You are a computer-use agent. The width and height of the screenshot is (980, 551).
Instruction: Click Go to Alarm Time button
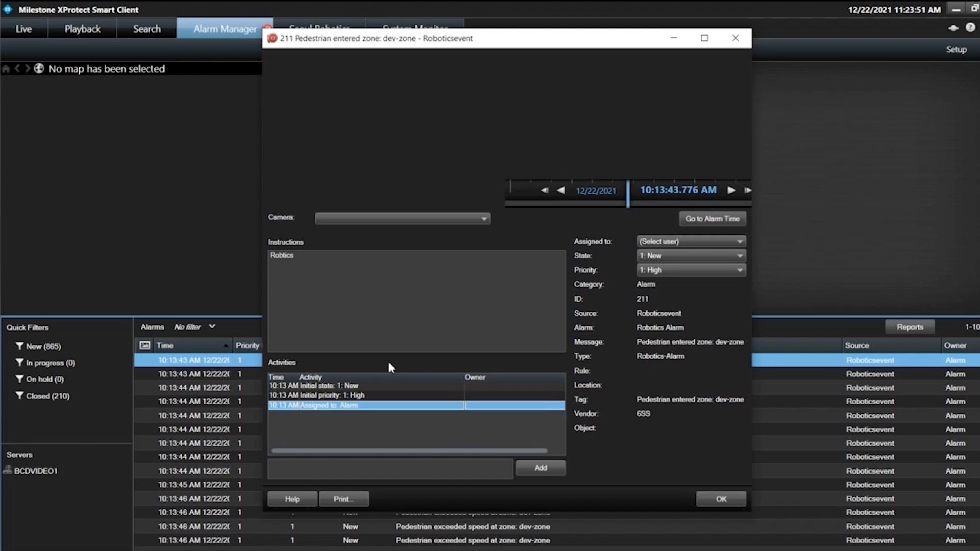click(x=713, y=218)
